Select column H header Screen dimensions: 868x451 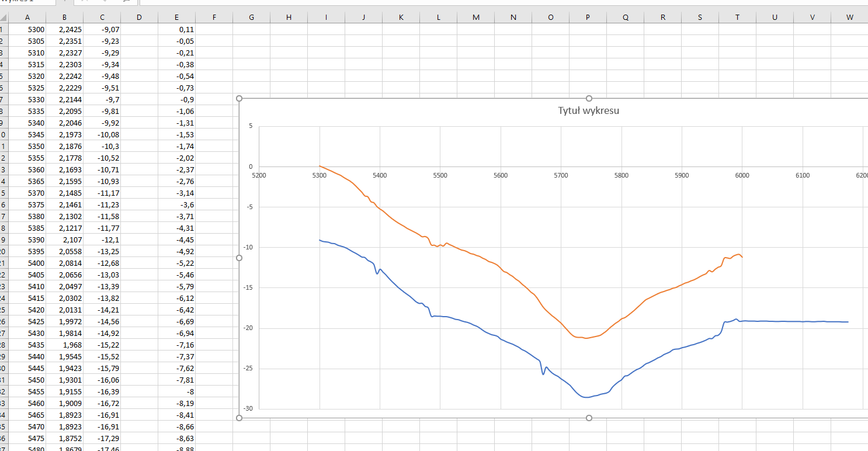point(289,18)
